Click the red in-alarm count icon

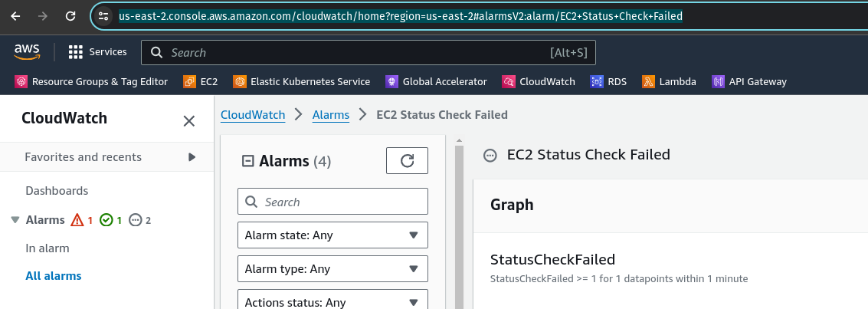77,220
